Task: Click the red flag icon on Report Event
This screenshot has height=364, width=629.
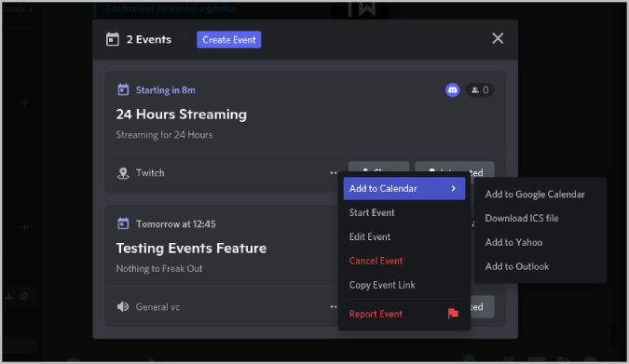Action: pyautogui.click(x=453, y=314)
